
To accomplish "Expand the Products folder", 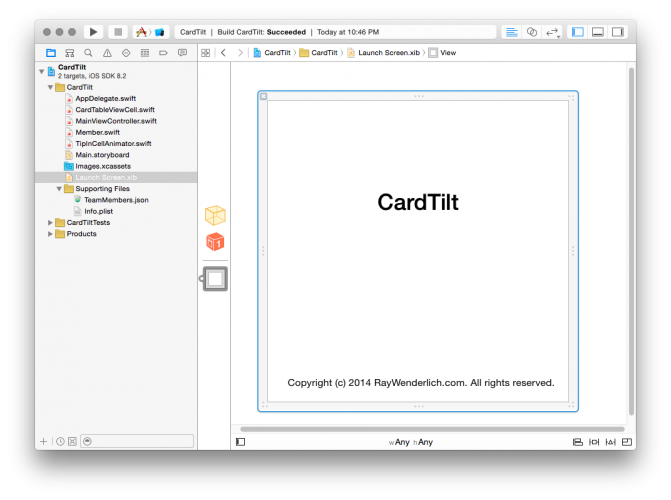I will (50, 234).
